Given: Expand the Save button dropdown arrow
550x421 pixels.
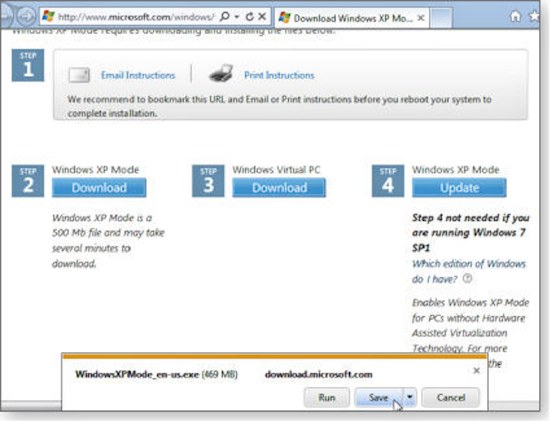Looking at the screenshot, I should [x=410, y=397].
